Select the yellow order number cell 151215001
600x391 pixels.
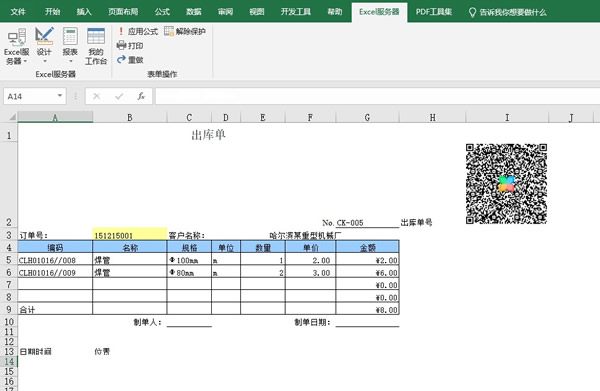(x=130, y=235)
